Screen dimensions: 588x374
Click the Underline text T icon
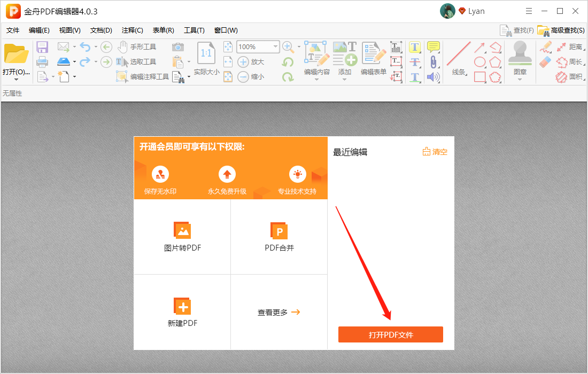[x=414, y=77]
